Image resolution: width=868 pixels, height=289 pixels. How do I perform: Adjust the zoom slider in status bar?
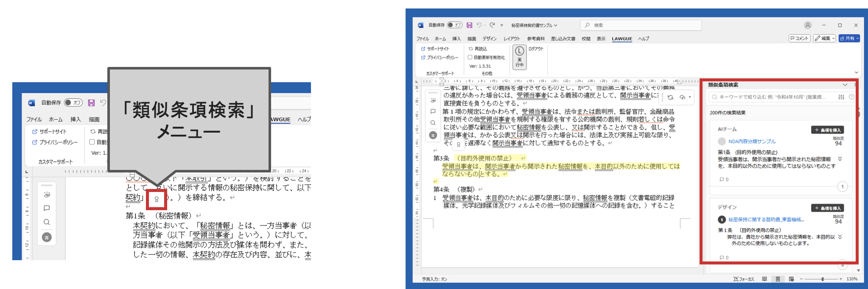[822, 279]
